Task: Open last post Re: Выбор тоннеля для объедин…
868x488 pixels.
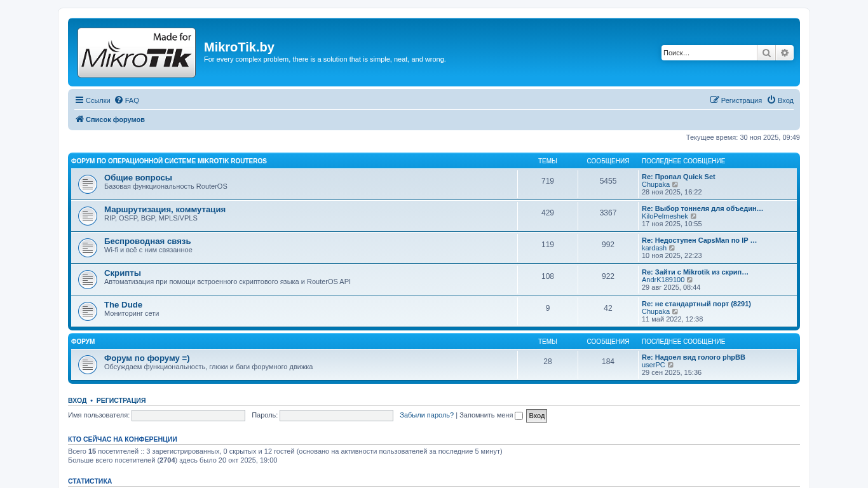Action: [x=702, y=208]
